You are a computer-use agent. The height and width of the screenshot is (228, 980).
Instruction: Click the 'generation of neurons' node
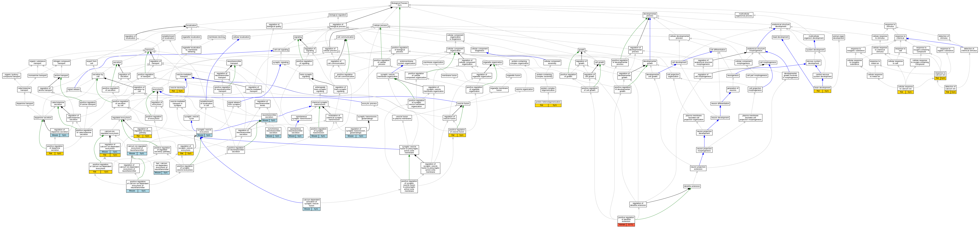[x=733, y=89]
